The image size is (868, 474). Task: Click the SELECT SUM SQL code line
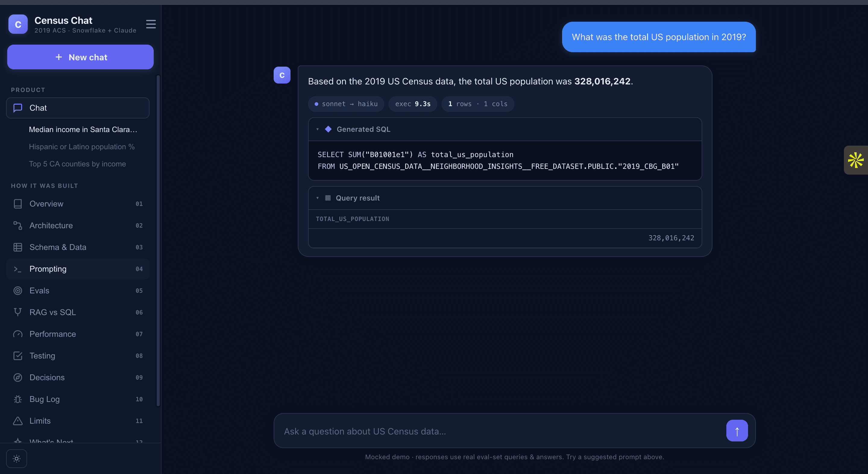pos(416,154)
